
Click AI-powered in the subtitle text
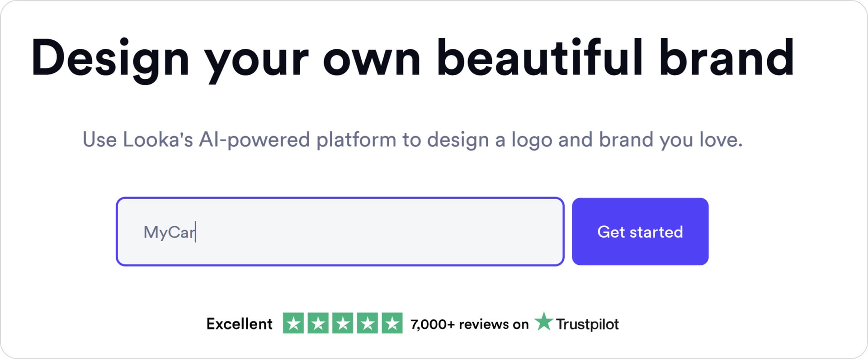pos(254,139)
